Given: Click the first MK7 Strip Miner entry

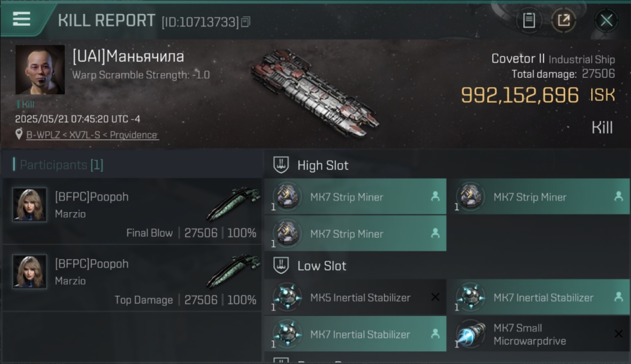Looking at the screenshot, I should [x=355, y=197].
